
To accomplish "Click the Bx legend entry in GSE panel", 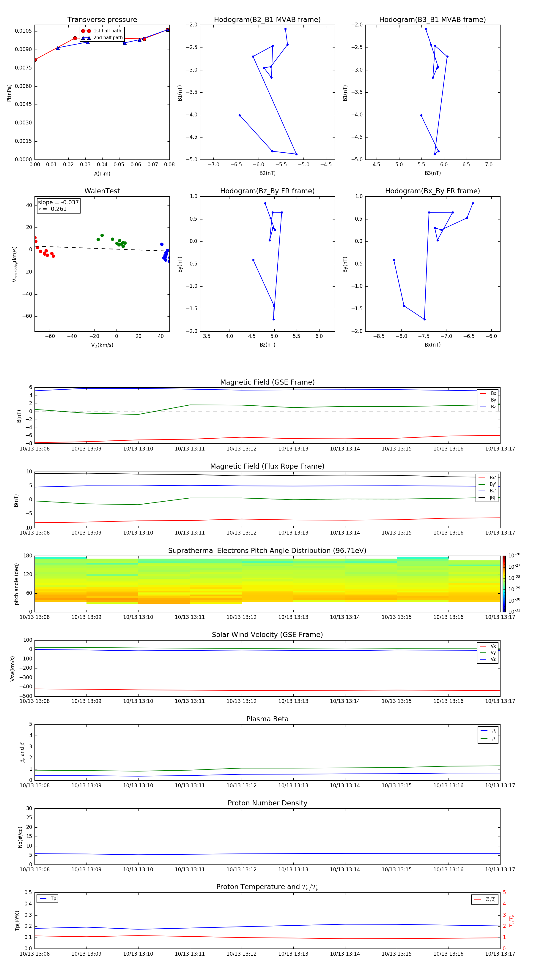I will point(488,393).
